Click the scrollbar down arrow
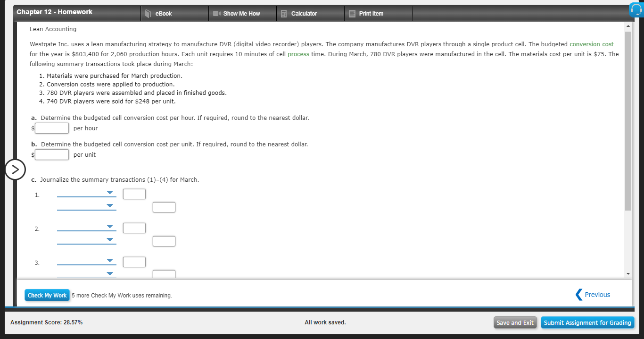Screen dimensions: 644x339 (627, 273)
